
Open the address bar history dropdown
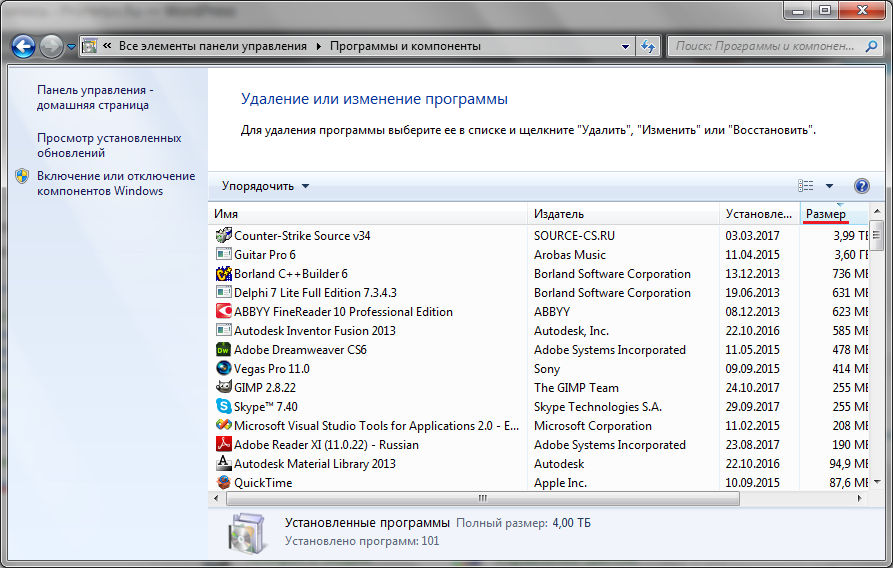click(625, 46)
